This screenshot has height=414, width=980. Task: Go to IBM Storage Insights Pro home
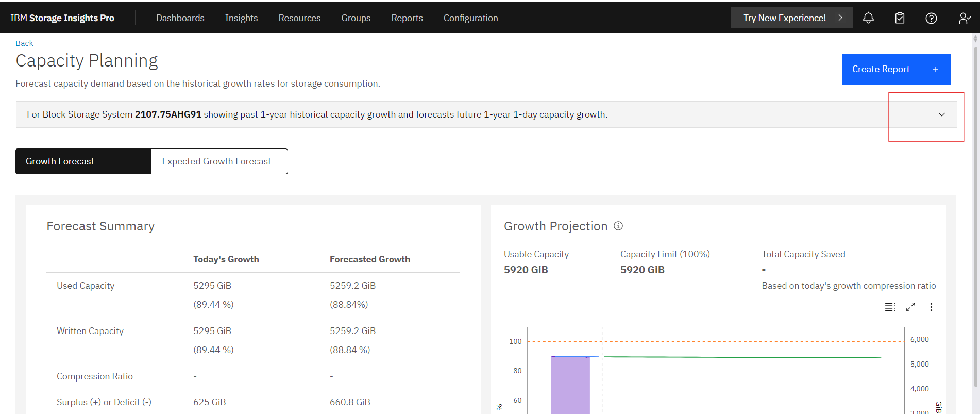(62, 18)
